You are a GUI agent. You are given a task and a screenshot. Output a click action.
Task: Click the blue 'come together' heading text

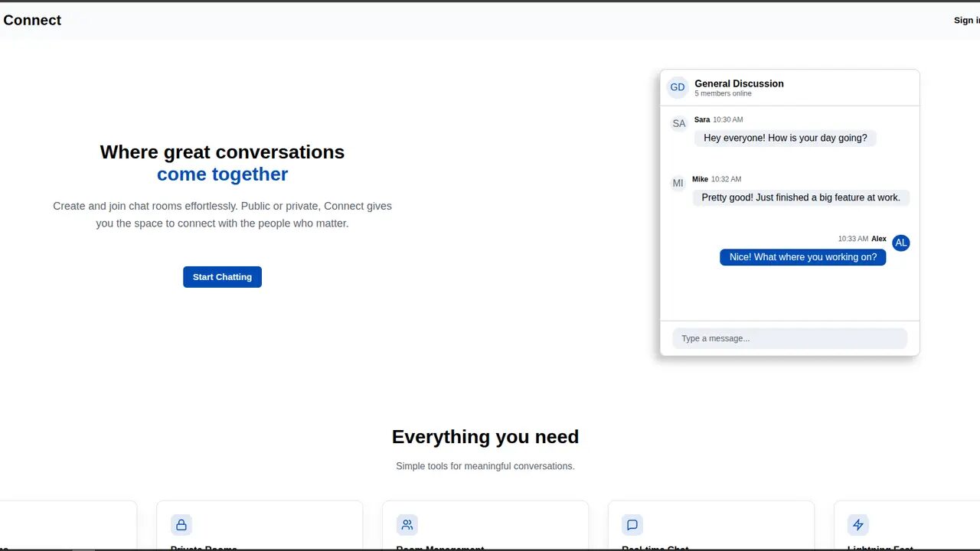222,174
